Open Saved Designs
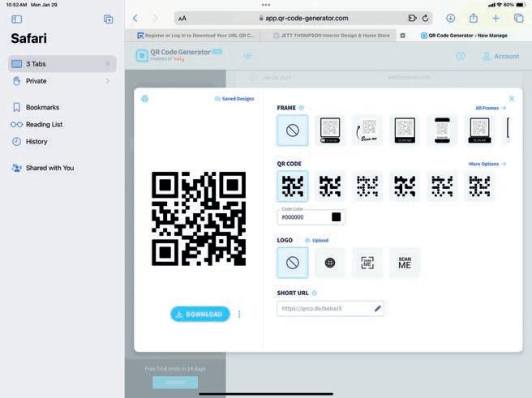 pos(234,99)
